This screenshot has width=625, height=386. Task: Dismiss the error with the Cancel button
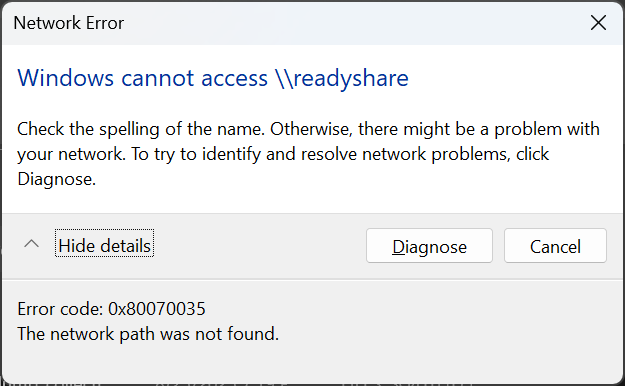(555, 246)
